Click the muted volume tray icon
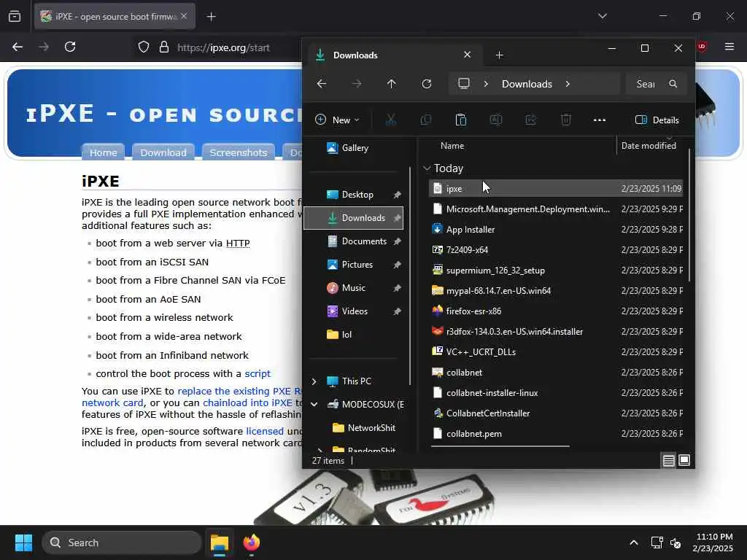This screenshot has width=747, height=560. (x=676, y=542)
